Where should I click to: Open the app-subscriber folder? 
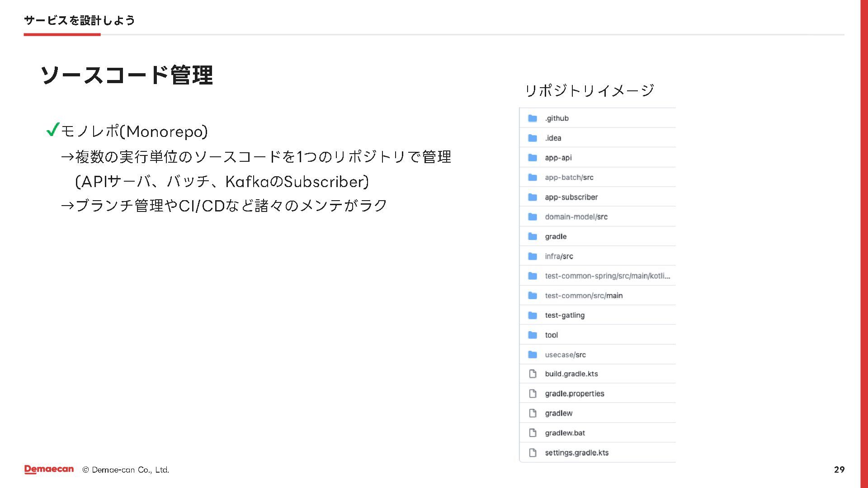[x=571, y=197]
